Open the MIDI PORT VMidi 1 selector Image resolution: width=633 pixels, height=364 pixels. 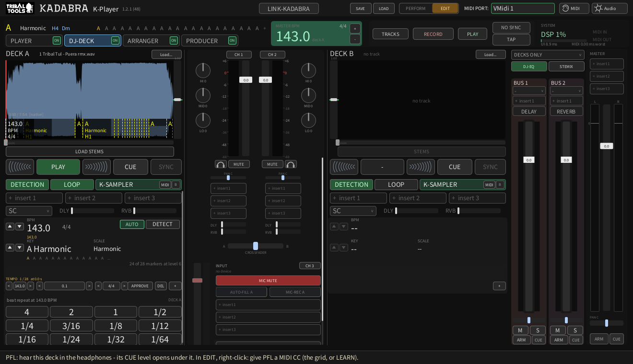pyautogui.click(x=523, y=8)
